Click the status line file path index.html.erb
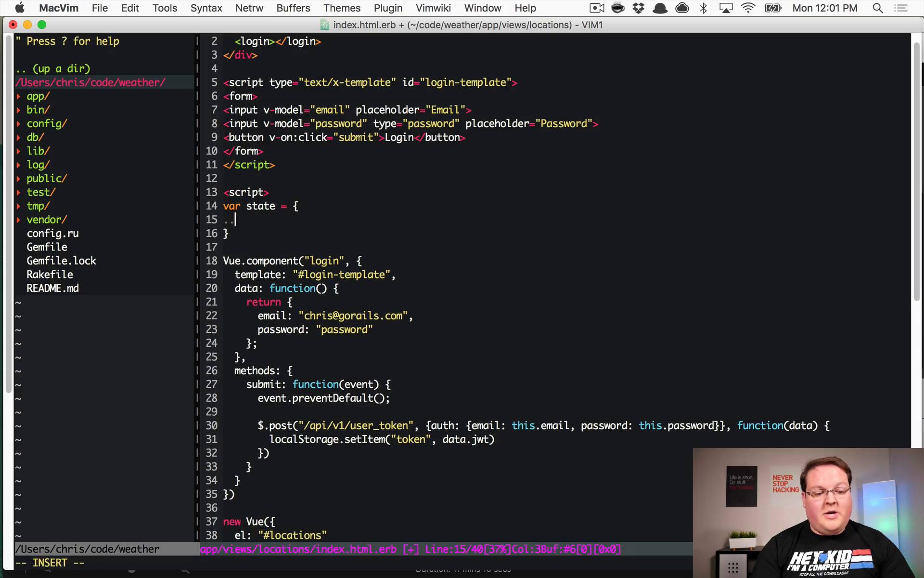This screenshot has width=924, height=578. pyautogui.click(x=298, y=550)
